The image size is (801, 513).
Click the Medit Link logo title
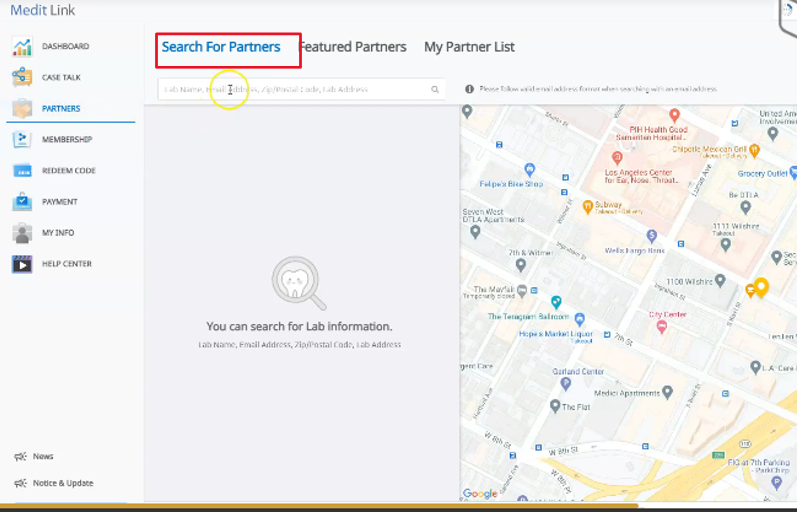(42, 11)
